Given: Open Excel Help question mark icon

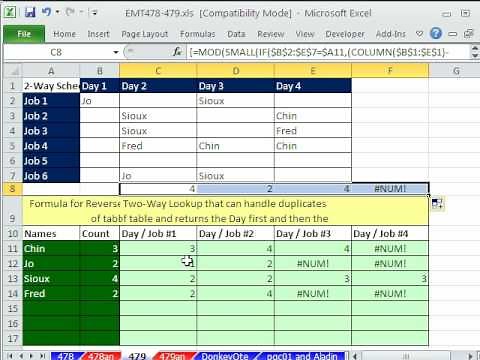Looking at the screenshot, I should [436, 33].
